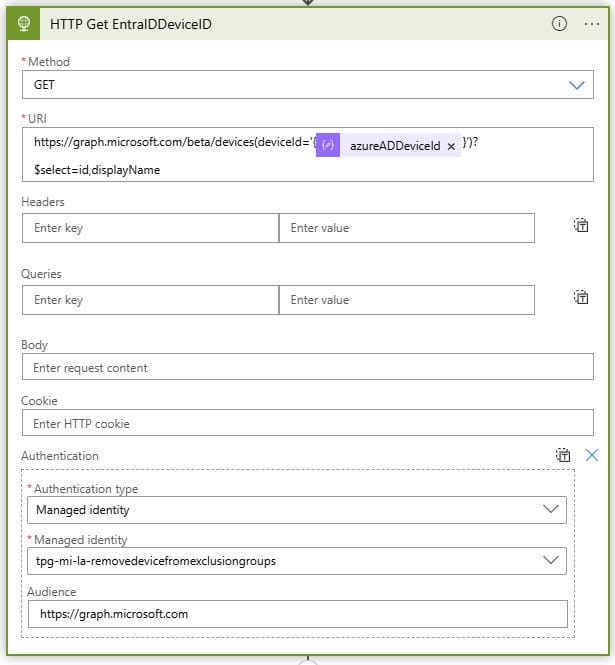615x665 pixels.
Task: Expand the Method dropdown showing GET
Action: 308,85
